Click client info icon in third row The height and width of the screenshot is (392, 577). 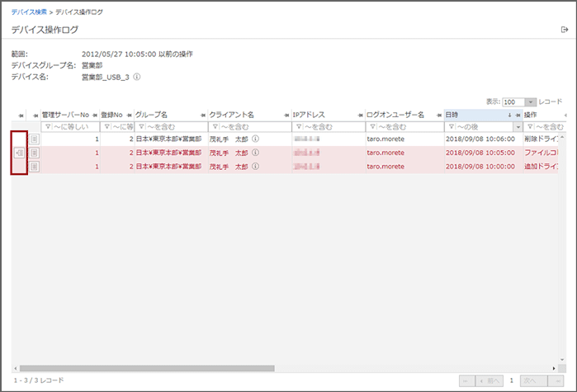(x=256, y=167)
